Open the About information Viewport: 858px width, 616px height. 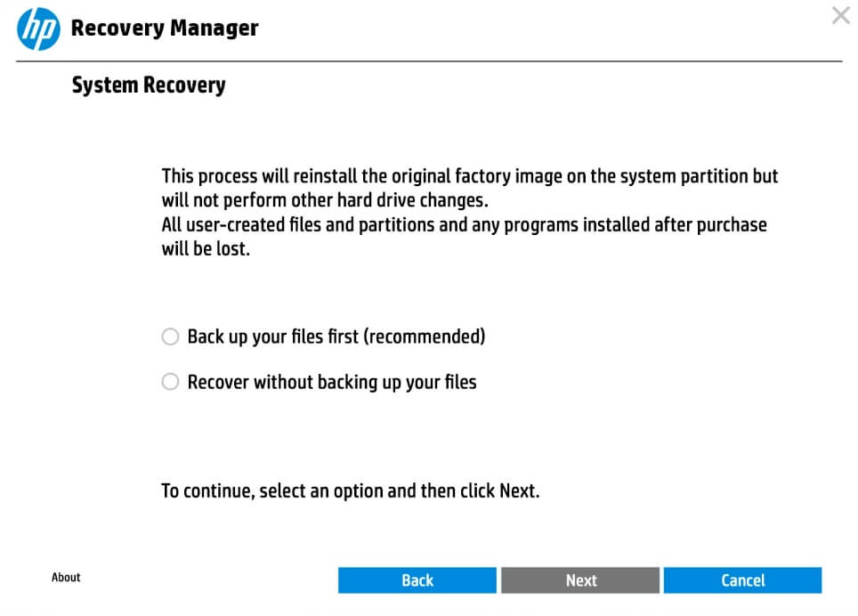(65, 577)
